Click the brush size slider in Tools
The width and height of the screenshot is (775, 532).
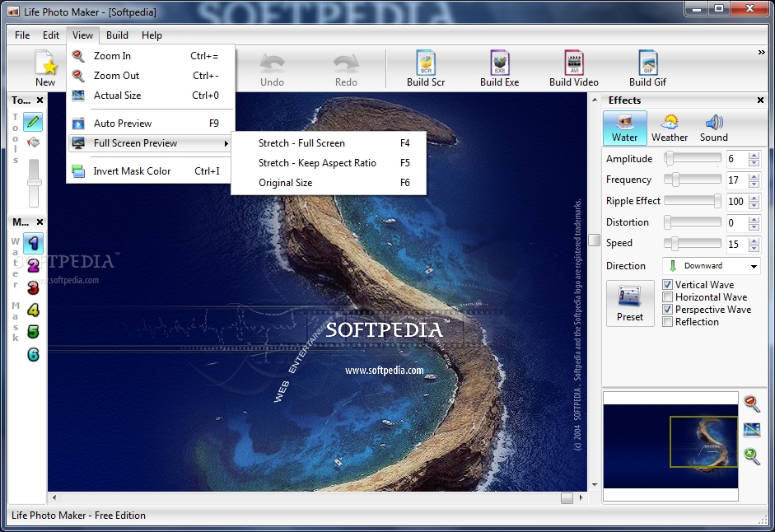[34, 183]
